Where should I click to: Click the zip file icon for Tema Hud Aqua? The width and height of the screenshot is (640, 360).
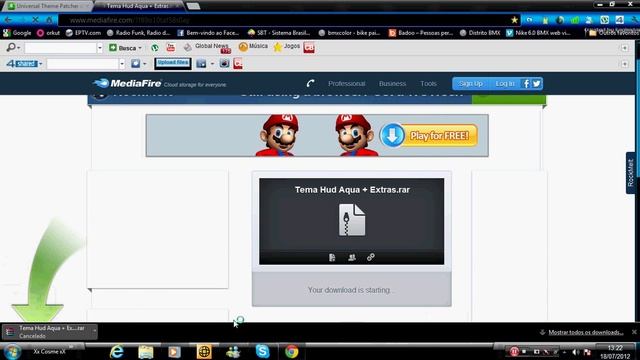click(352, 220)
